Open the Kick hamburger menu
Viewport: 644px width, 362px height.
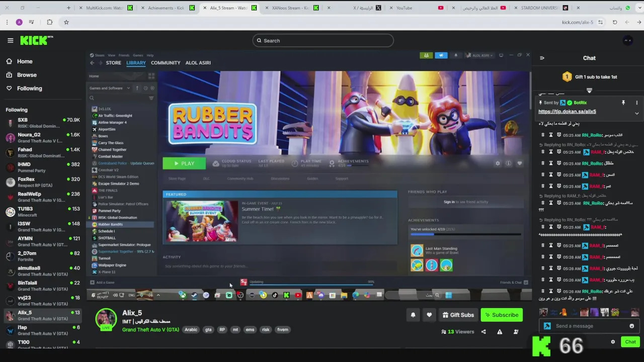pyautogui.click(x=10, y=41)
